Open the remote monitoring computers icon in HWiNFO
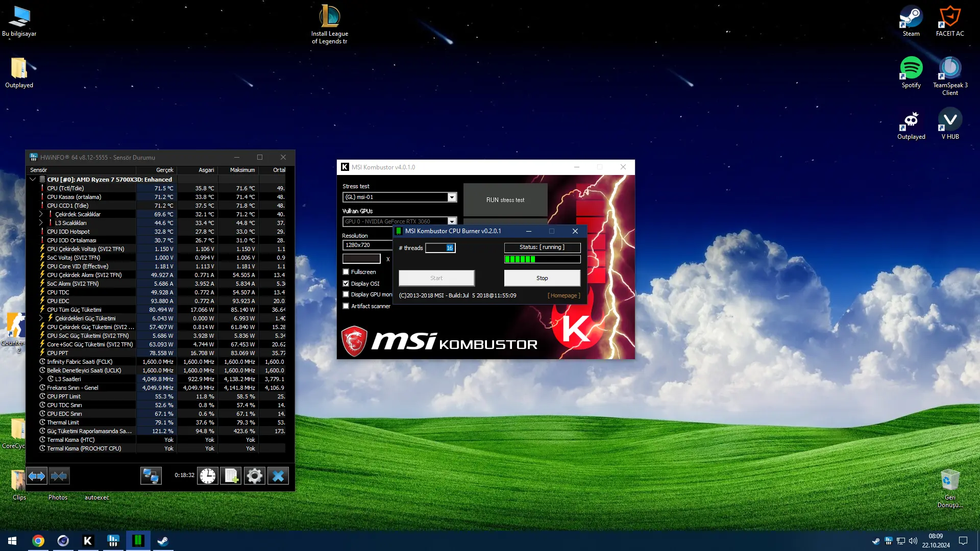The height and width of the screenshot is (551, 980). pyautogui.click(x=151, y=476)
